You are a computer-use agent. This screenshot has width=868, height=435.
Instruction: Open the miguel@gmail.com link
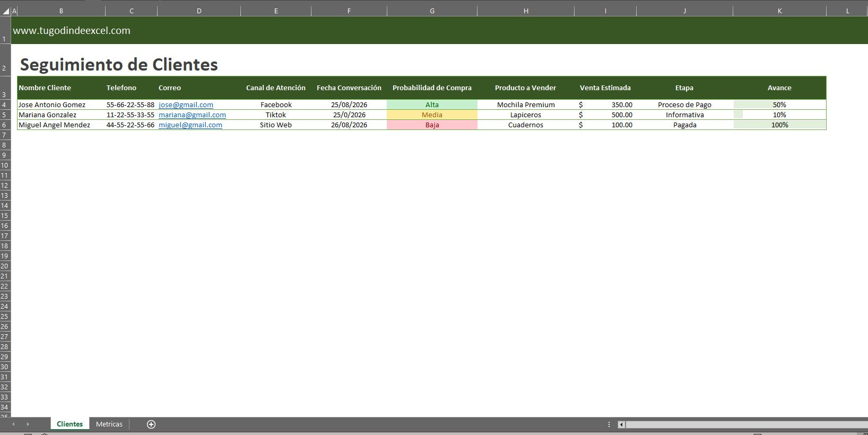(x=190, y=125)
